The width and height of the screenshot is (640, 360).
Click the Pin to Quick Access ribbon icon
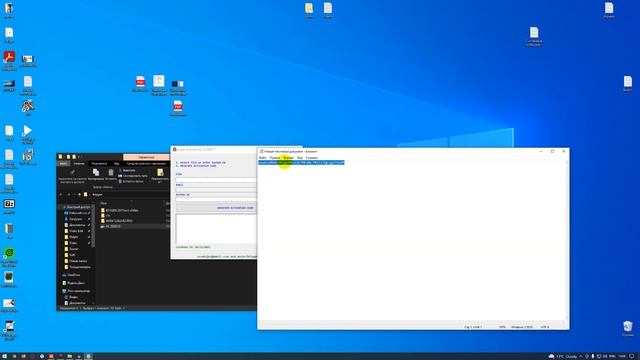[72, 173]
